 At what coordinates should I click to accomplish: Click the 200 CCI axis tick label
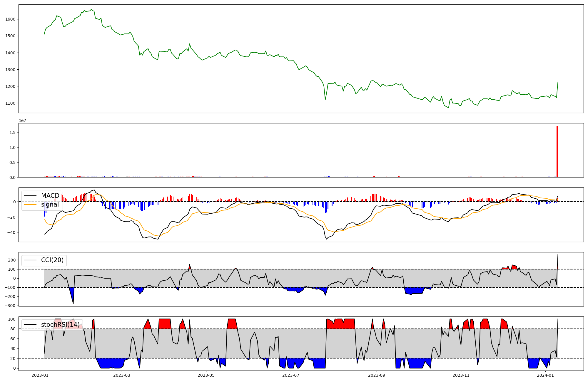click(12, 260)
